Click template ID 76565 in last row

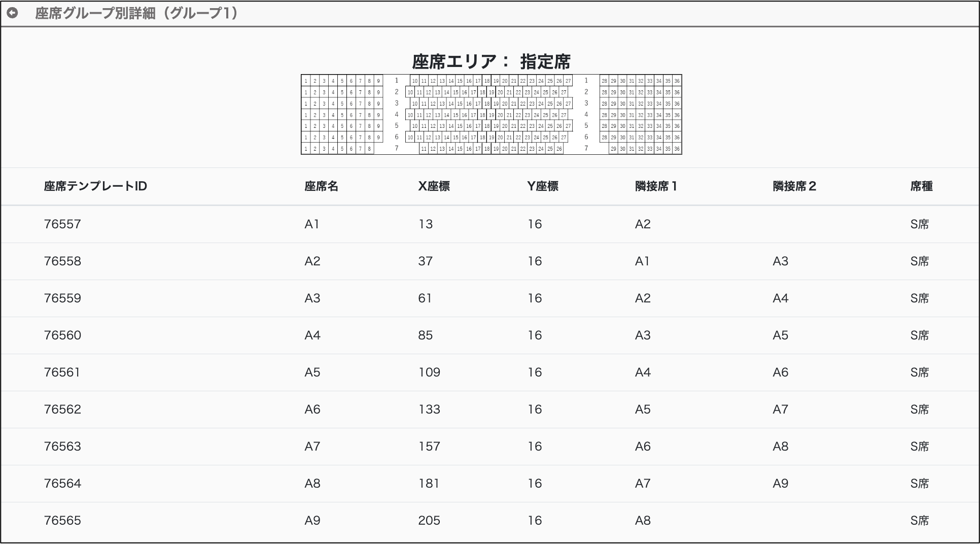[62, 521]
